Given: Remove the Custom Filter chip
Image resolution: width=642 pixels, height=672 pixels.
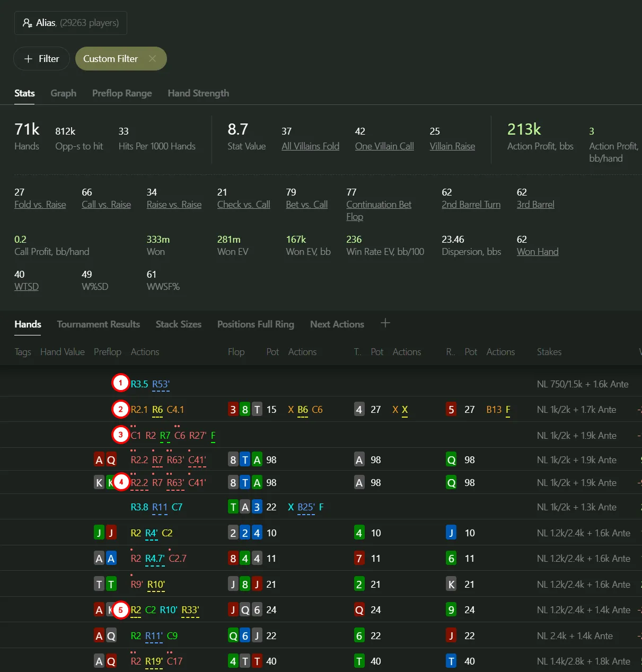Looking at the screenshot, I should (152, 59).
